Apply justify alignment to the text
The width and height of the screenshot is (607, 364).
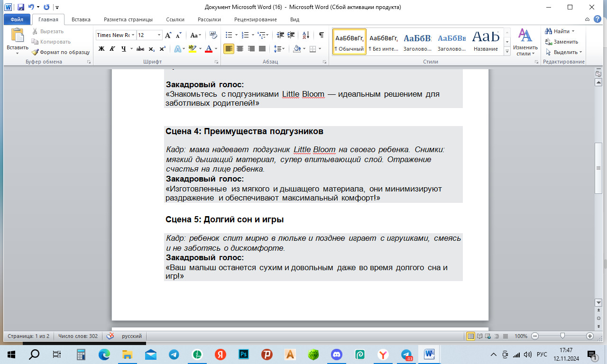coord(262,49)
